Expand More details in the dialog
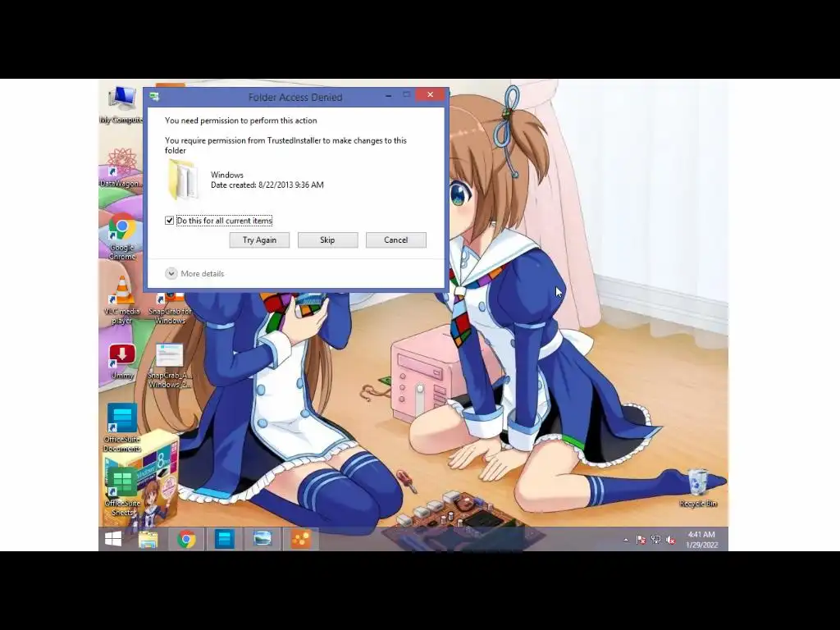 [x=194, y=274]
